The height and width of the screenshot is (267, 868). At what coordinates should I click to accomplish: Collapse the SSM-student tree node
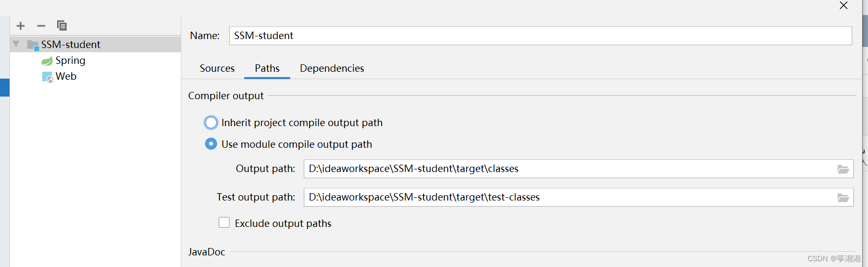coord(16,44)
